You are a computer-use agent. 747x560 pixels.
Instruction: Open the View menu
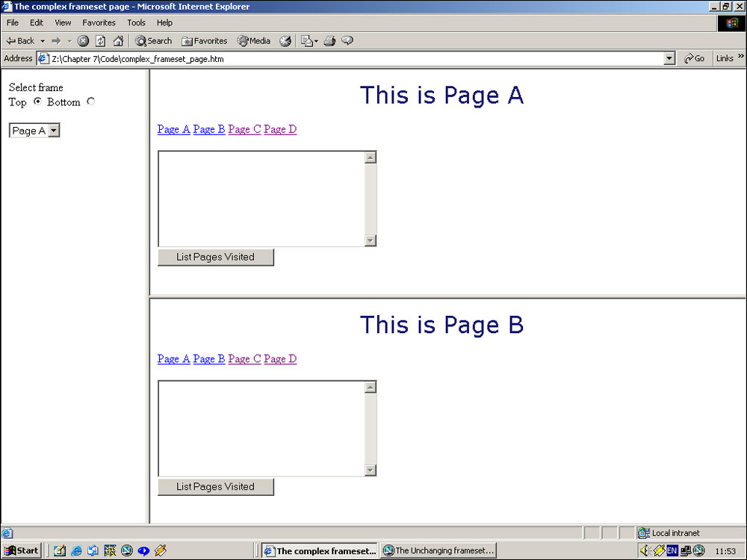pyautogui.click(x=63, y=22)
